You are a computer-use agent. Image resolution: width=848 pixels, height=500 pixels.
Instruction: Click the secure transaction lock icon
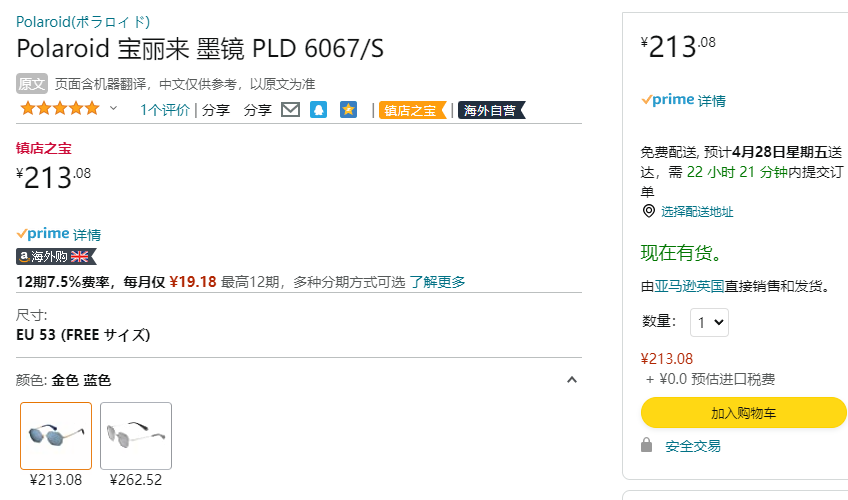tap(646, 445)
